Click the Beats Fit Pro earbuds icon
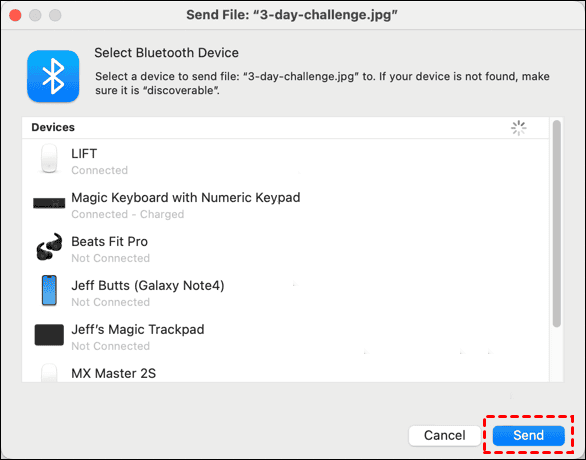The height and width of the screenshot is (460, 586). coord(49,247)
